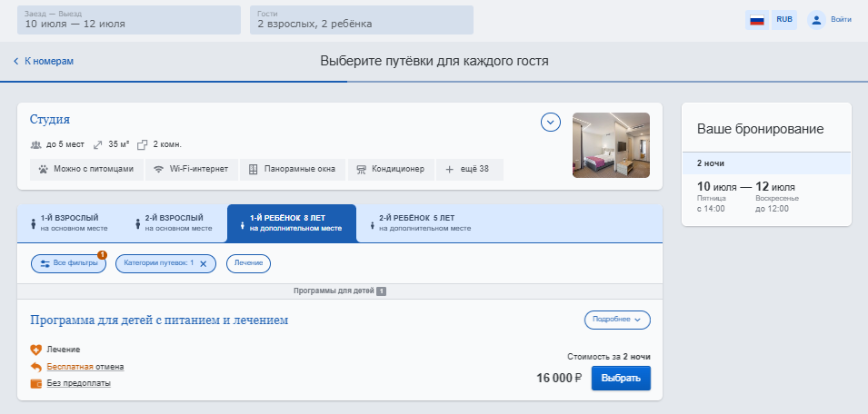
Task: Click the Лечение feature label in program
Action: [64, 350]
